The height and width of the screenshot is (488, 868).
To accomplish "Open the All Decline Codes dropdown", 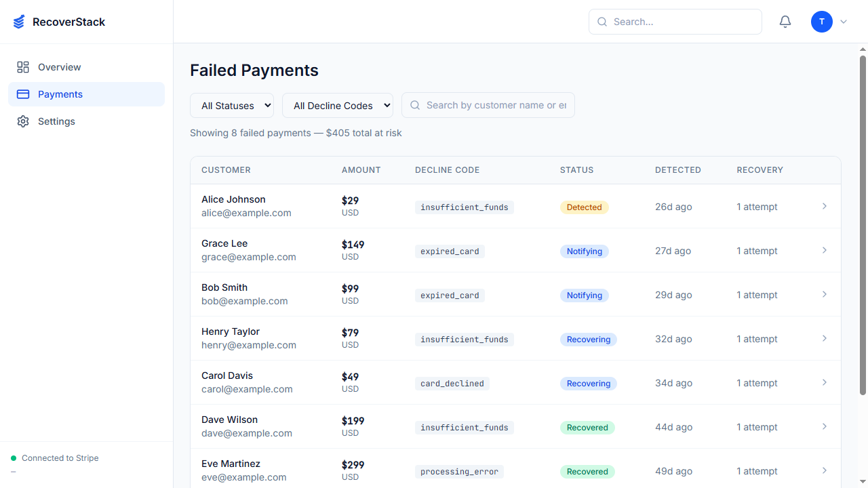I will pos(338,105).
